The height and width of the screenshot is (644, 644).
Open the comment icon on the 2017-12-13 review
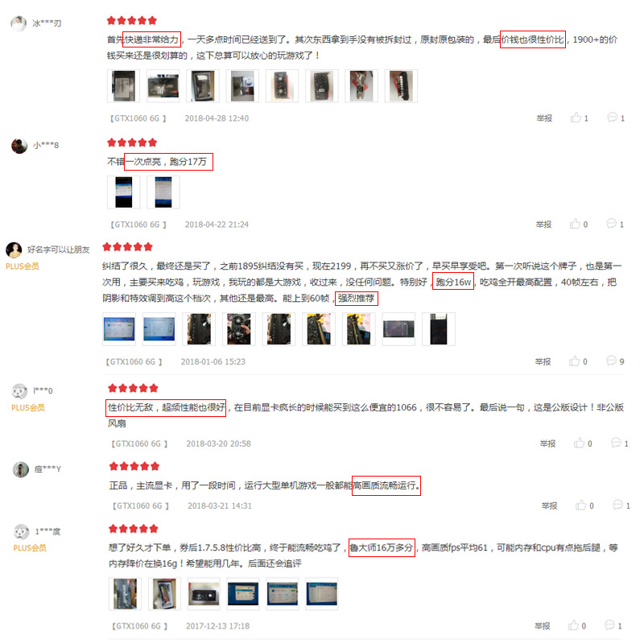click(x=610, y=625)
